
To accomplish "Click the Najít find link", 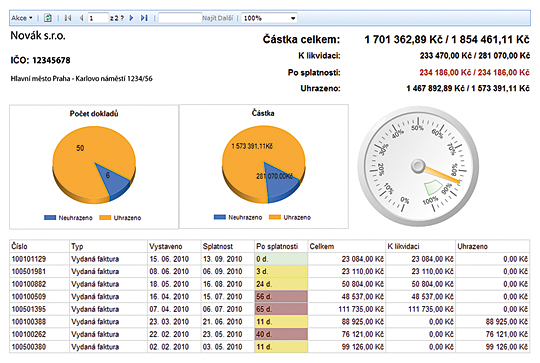I will [209, 18].
